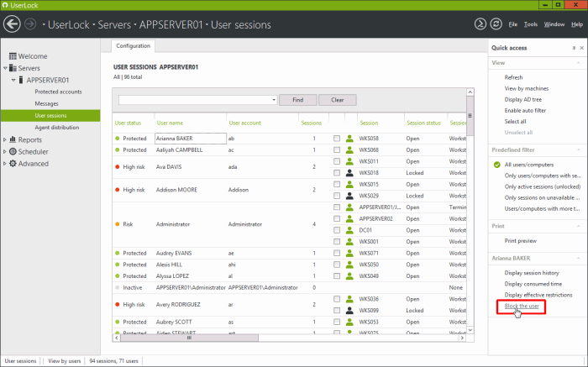Click the user icon for DC01 session
Viewport: 588px width, 367px height.
(349, 230)
